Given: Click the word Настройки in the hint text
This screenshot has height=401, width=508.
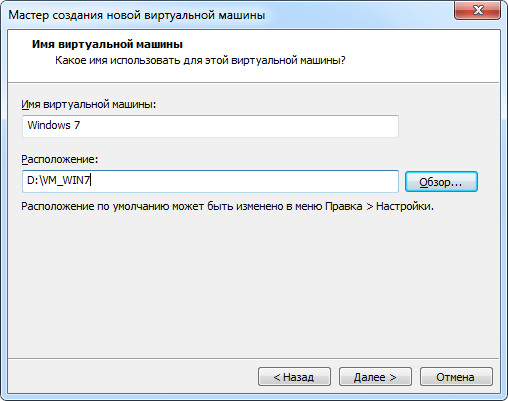Looking at the screenshot, I should (x=405, y=206).
